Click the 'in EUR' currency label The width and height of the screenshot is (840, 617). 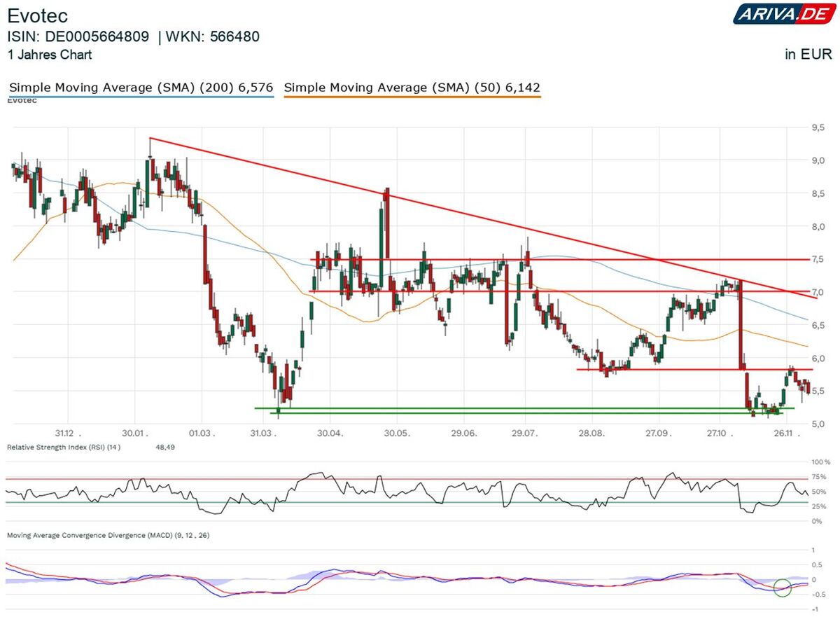click(x=808, y=55)
